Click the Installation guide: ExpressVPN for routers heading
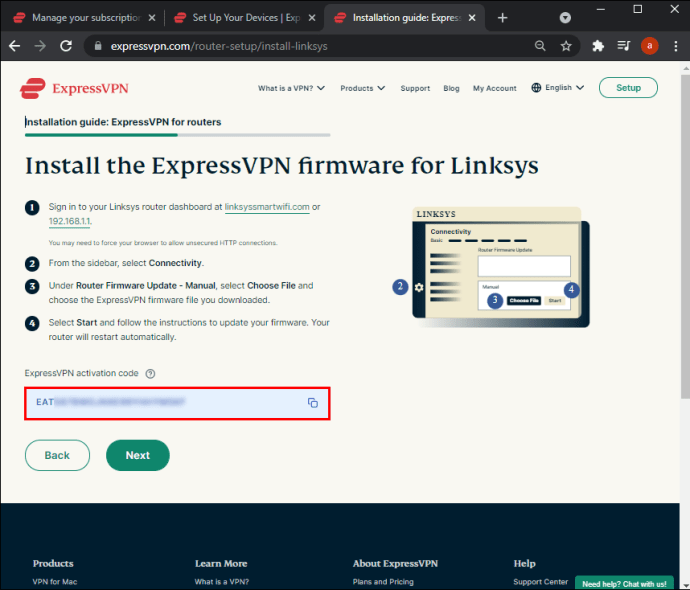 click(123, 122)
